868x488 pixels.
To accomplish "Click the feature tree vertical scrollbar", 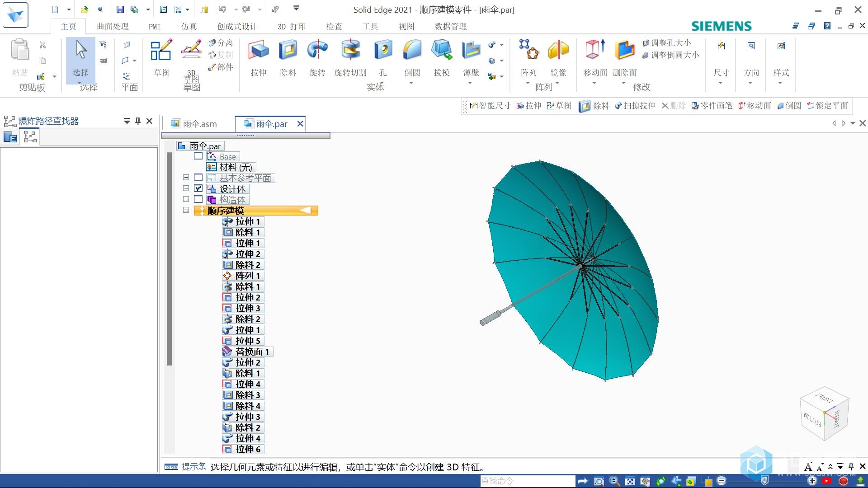I will coord(169,259).
